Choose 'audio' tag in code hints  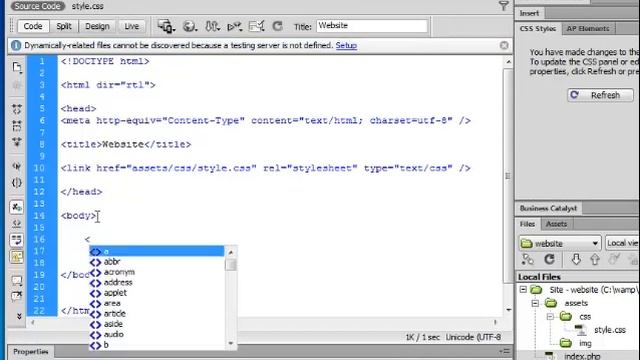tap(157, 335)
